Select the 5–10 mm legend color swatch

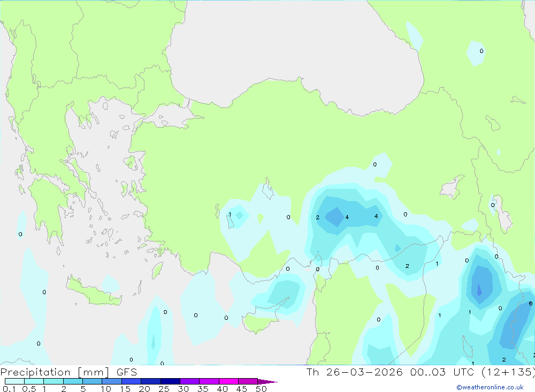click(x=93, y=381)
